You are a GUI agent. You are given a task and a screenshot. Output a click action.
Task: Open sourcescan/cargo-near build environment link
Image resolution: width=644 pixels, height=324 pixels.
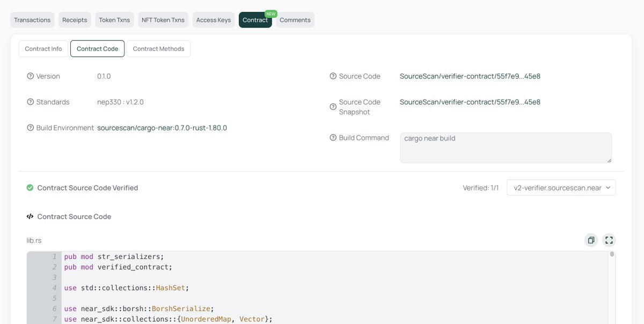pos(162,128)
